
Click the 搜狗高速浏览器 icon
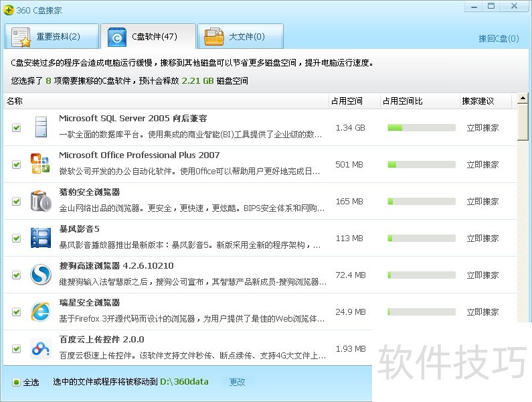[x=40, y=275]
